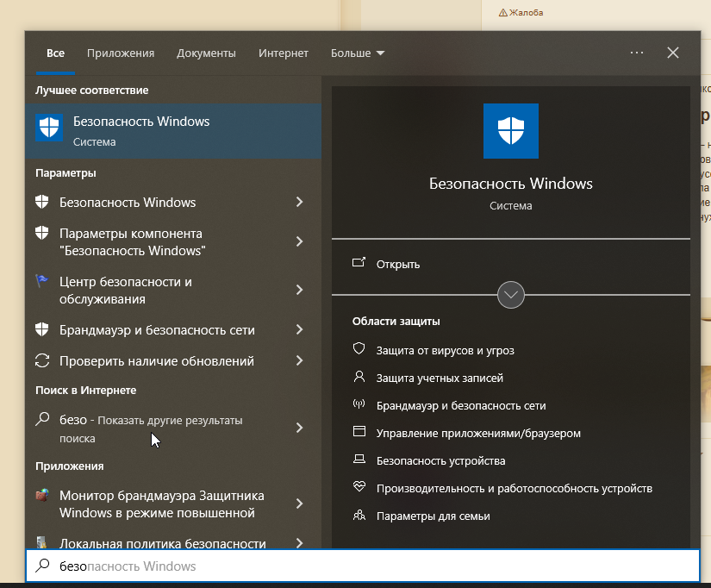
Task: Click heart icon for Производительность и работоспособность устройств
Action: pos(359,486)
